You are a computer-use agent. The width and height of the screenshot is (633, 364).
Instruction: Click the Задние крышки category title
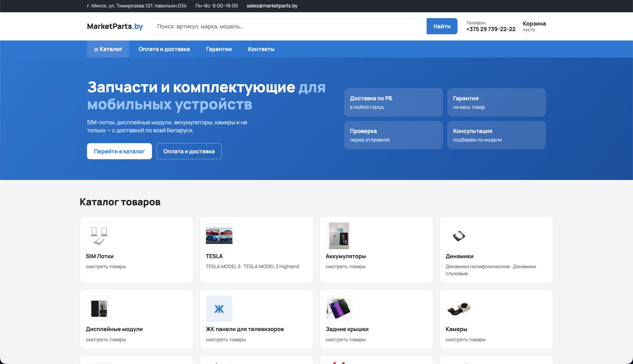pyautogui.click(x=347, y=329)
